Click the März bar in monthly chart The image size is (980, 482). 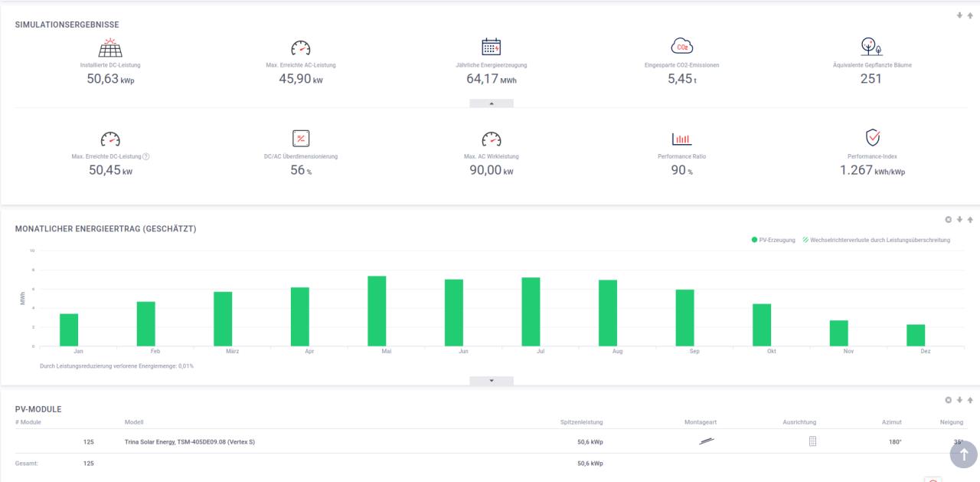pyautogui.click(x=223, y=319)
